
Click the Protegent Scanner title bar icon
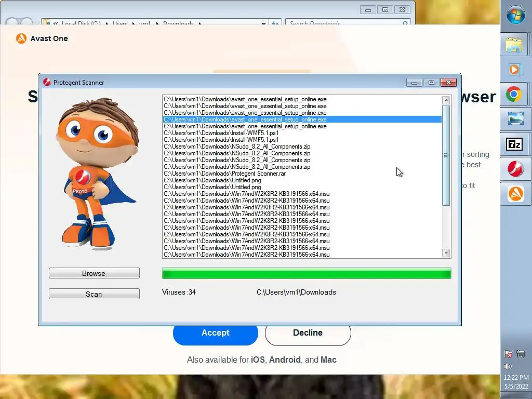click(x=47, y=82)
